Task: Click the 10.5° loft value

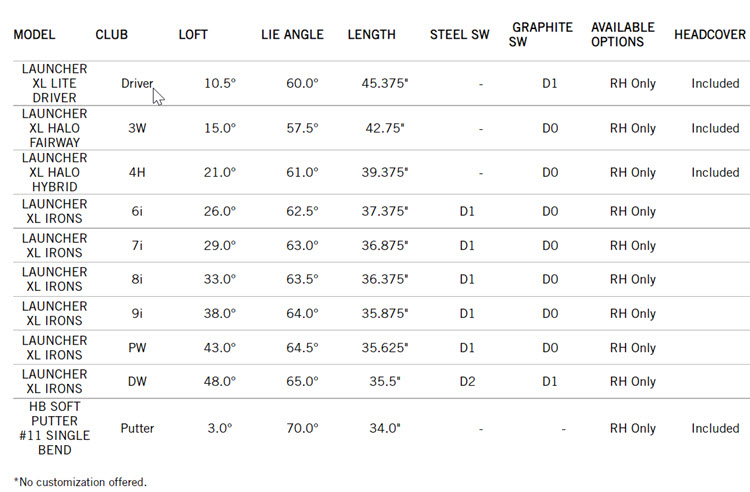Action: pyautogui.click(x=219, y=84)
